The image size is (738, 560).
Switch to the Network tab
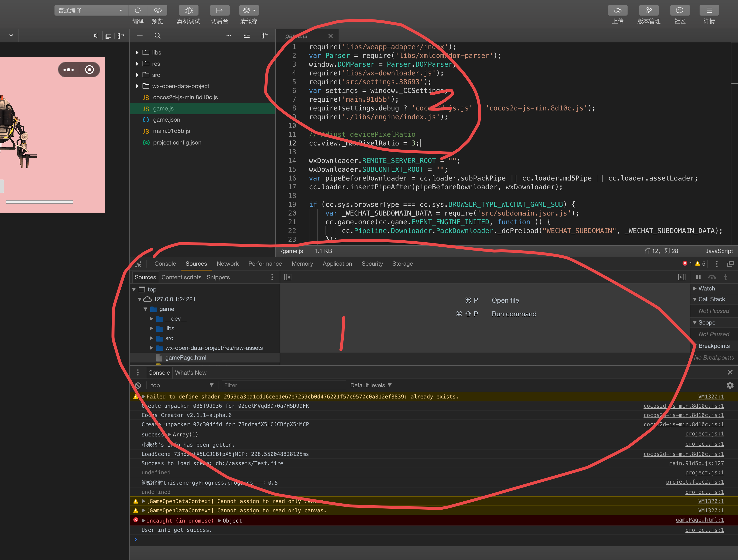[x=227, y=264]
